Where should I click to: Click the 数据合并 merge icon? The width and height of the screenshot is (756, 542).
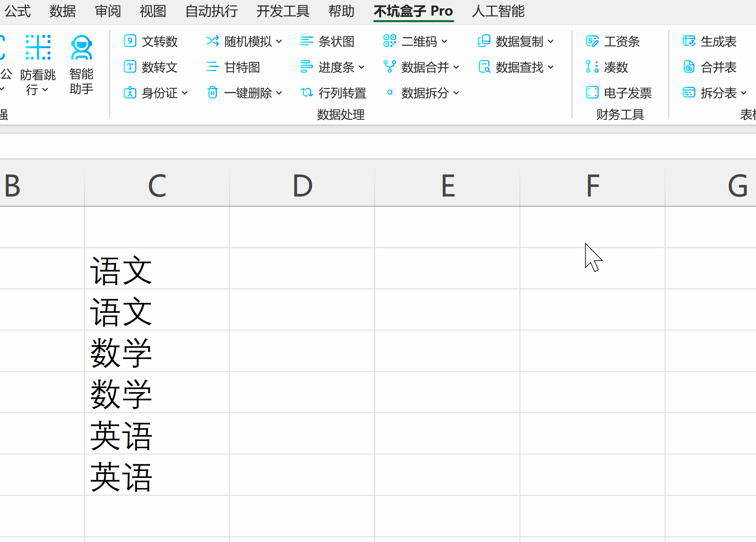[x=389, y=67]
